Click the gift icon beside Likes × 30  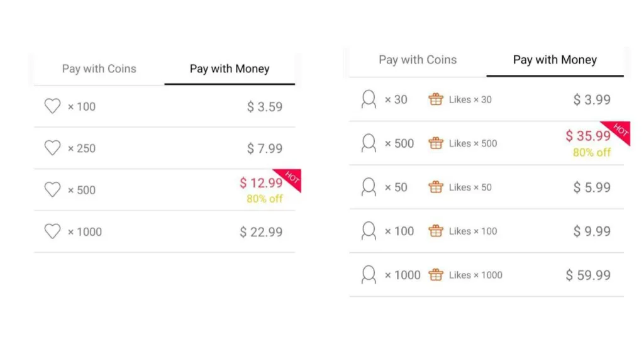[x=436, y=99]
